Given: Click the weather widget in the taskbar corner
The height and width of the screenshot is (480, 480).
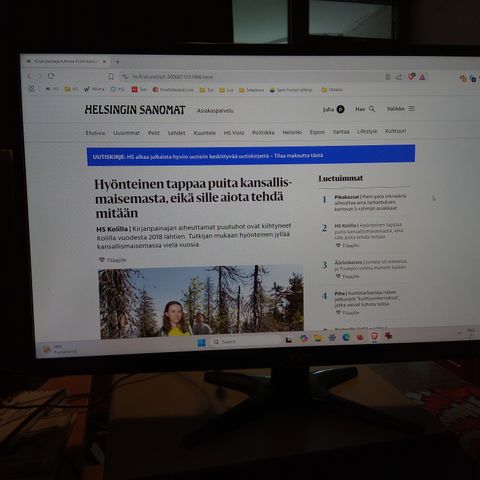Looking at the screenshot, I should pyautogui.click(x=60, y=349).
